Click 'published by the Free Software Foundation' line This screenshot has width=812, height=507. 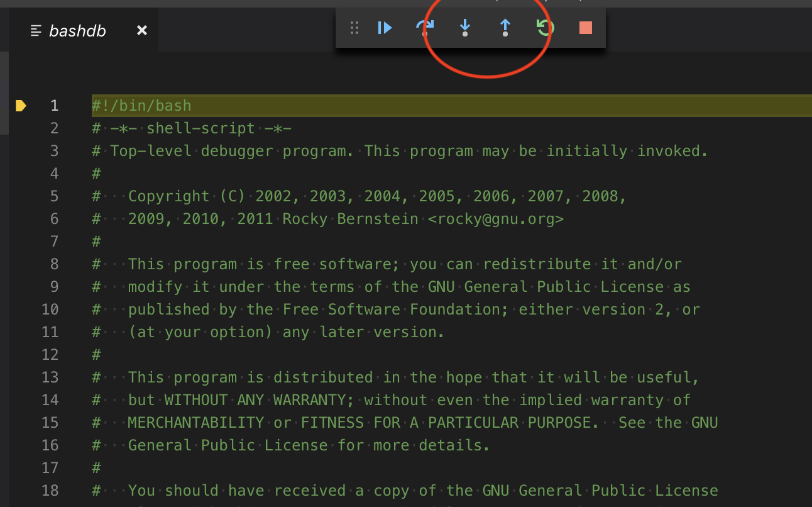point(395,309)
